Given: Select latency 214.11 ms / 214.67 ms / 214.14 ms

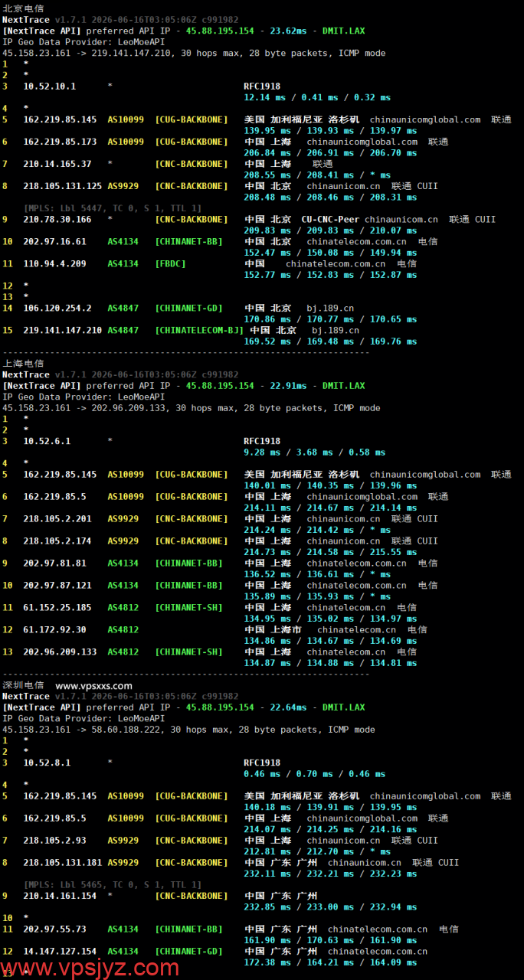Looking at the screenshot, I should click(330, 508).
